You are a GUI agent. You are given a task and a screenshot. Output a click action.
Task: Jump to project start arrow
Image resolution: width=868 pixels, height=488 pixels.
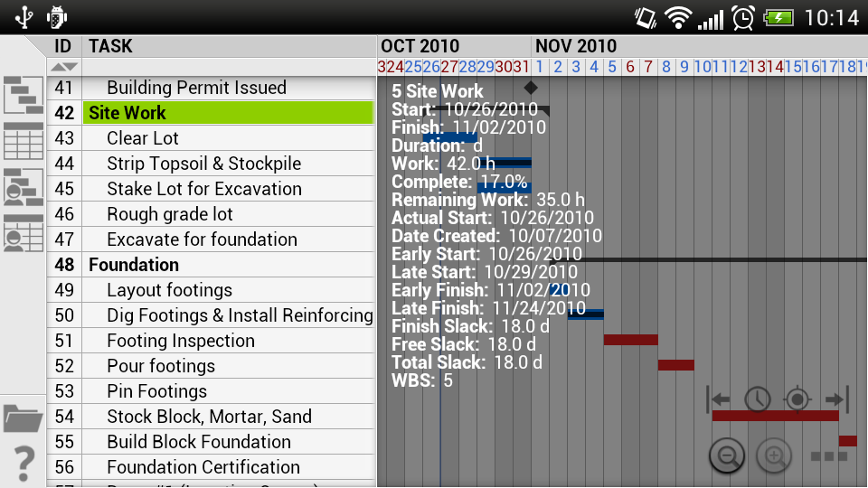tap(720, 399)
